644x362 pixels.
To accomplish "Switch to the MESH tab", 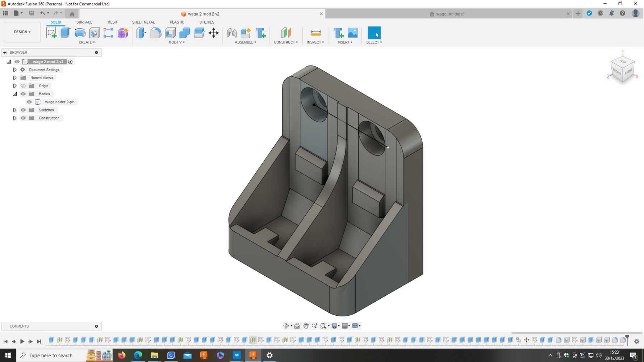I will (x=112, y=22).
